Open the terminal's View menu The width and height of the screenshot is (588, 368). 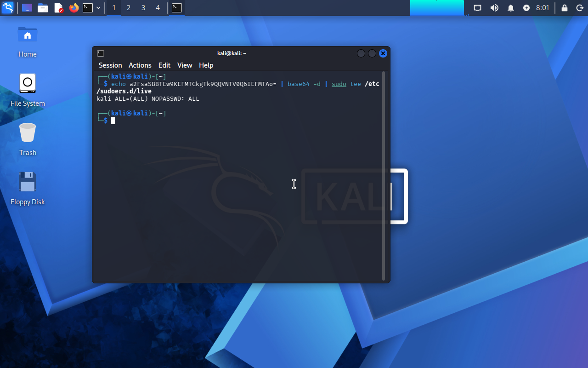(x=185, y=65)
